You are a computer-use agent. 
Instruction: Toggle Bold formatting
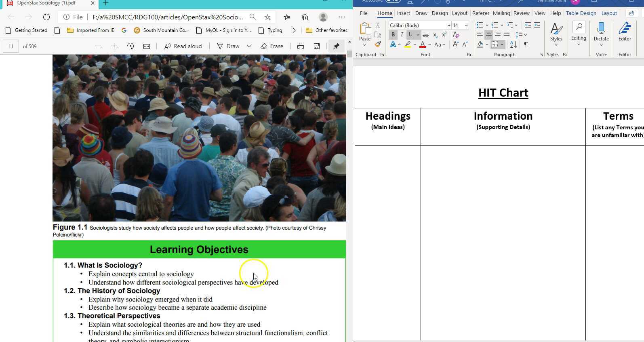(393, 35)
